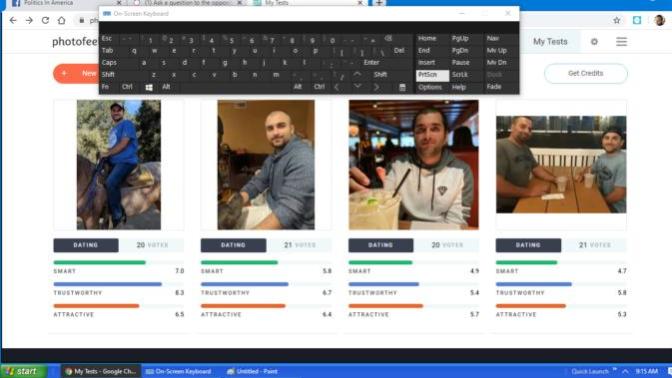Switch to Politics In America tab
The height and width of the screenshot is (378, 672).
pyautogui.click(x=66, y=3)
